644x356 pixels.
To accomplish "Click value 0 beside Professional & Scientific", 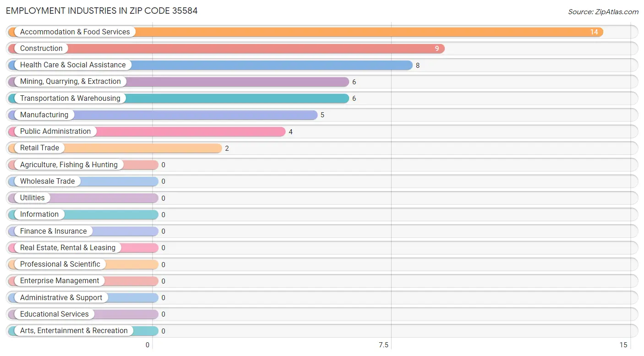I will pyautogui.click(x=164, y=265).
